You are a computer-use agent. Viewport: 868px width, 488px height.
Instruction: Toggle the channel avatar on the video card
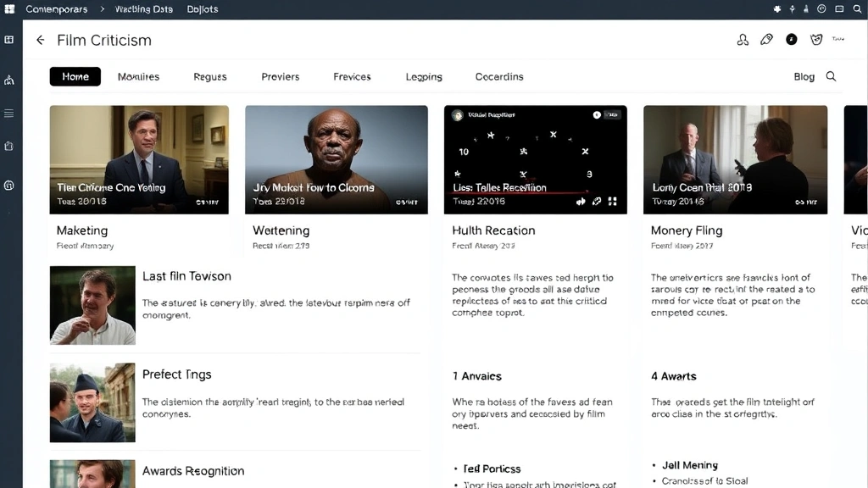pos(458,114)
